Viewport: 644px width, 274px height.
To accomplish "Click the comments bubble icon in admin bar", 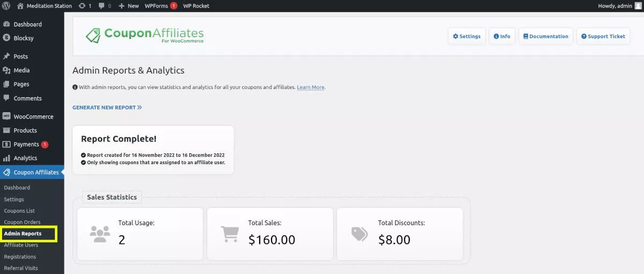I will 101,6.
